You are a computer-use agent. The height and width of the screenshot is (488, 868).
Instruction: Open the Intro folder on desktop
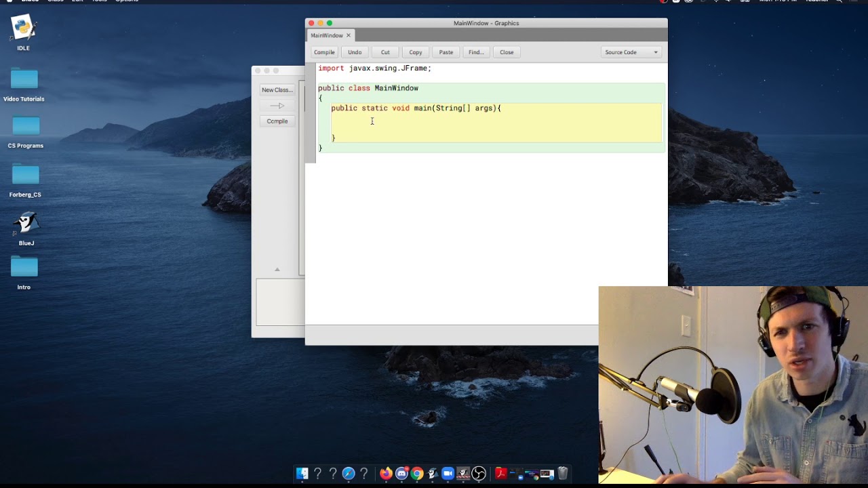click(x=24, y=267)
